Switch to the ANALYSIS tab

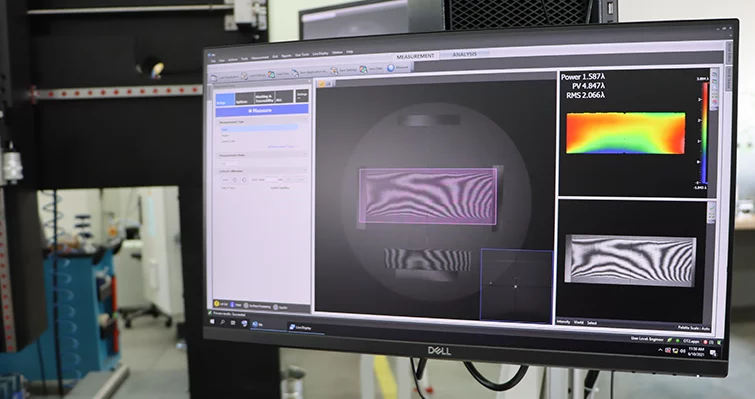(x=464, y=55)
